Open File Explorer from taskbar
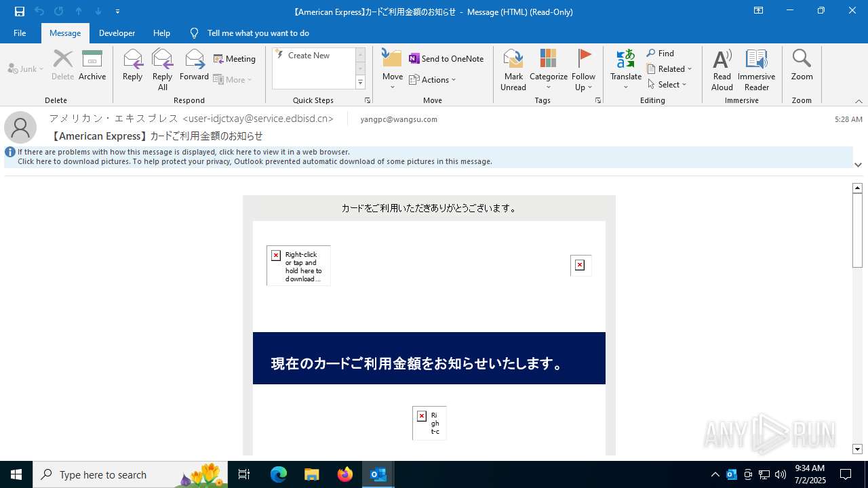The image size is (868, 488). 312,474
